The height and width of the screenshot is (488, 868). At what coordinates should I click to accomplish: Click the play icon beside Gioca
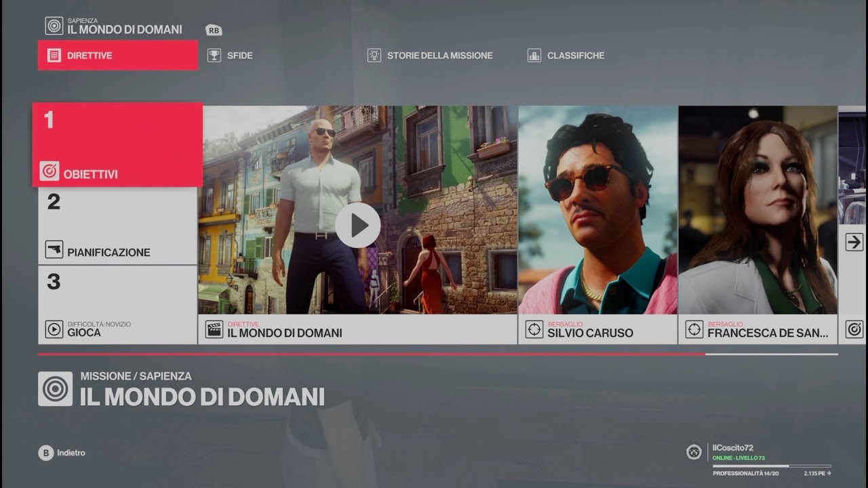(x=54, y=329)
